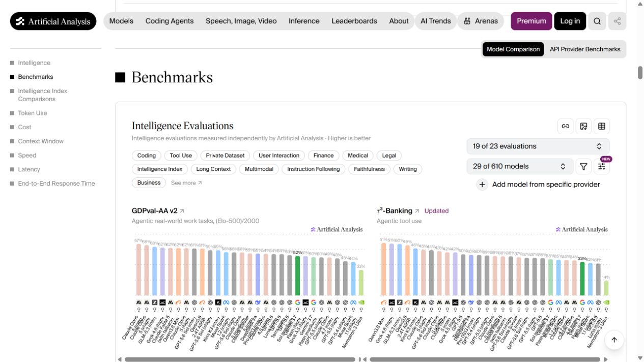Image resolution: width=644 pixels, height=362 pixels.
Task: Jump to Speed section in sidebar
Action: tap(27, 156)
